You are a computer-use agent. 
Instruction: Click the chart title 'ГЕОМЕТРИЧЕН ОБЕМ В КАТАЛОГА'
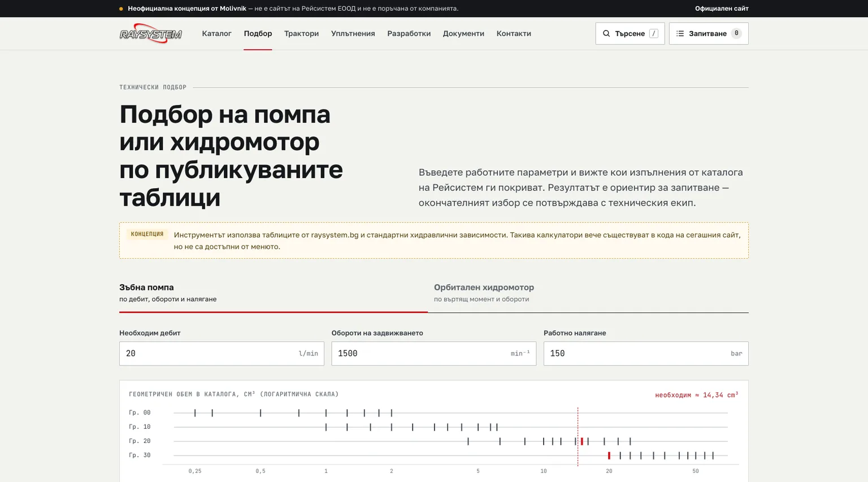(233, 394)
